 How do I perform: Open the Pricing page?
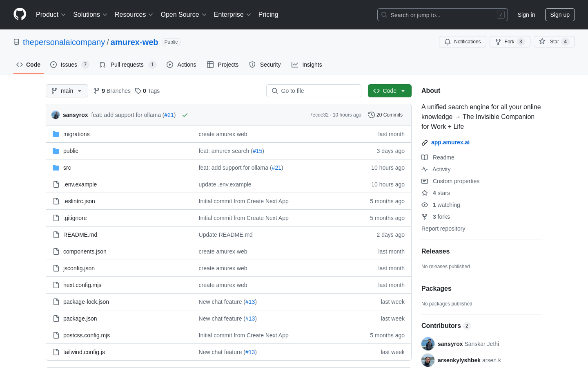pos(268,15)
